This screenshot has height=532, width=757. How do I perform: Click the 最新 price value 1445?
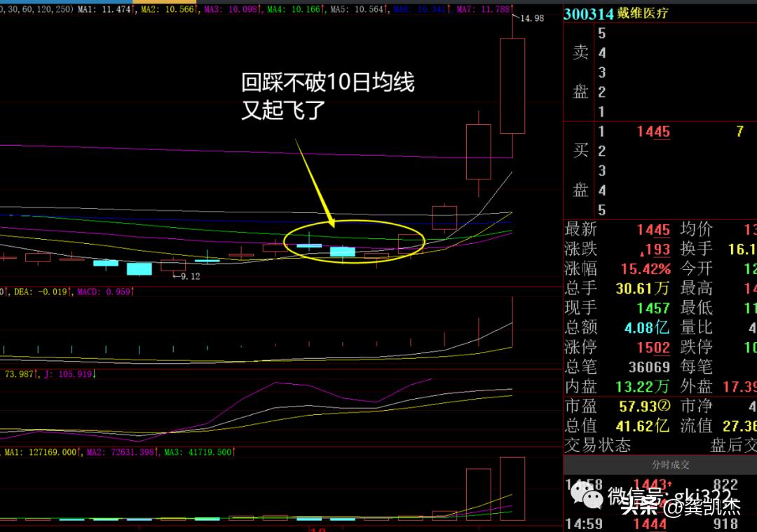click(653, 229)
